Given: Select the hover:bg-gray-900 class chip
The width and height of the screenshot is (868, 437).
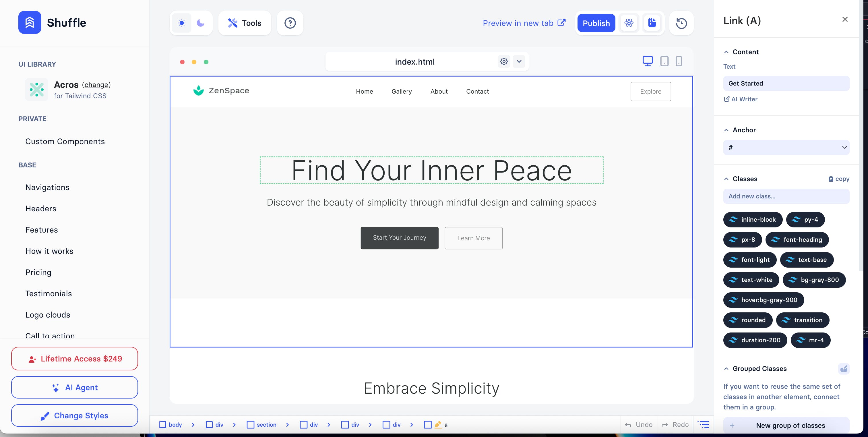Looking at the screenshot, I should (x=764, y=300).
